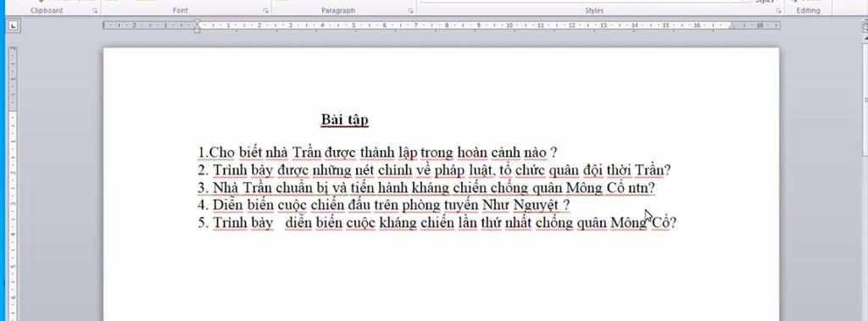Click the vertical ruler on left side

(x=13, y=184)
